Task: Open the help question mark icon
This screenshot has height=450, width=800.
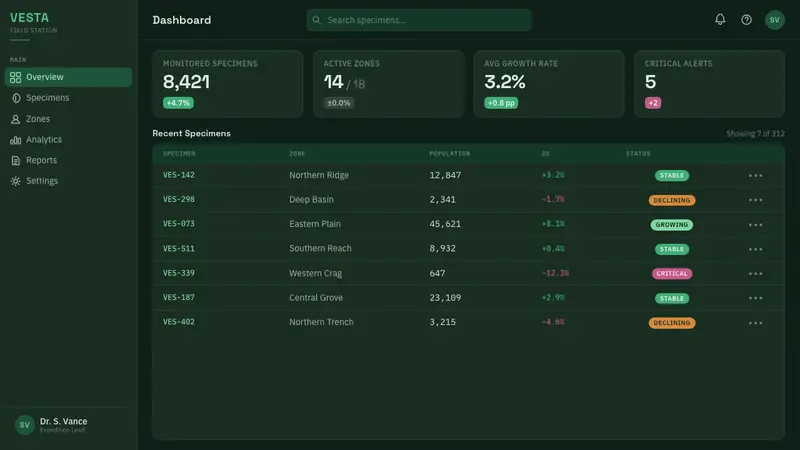Action: 746,20
